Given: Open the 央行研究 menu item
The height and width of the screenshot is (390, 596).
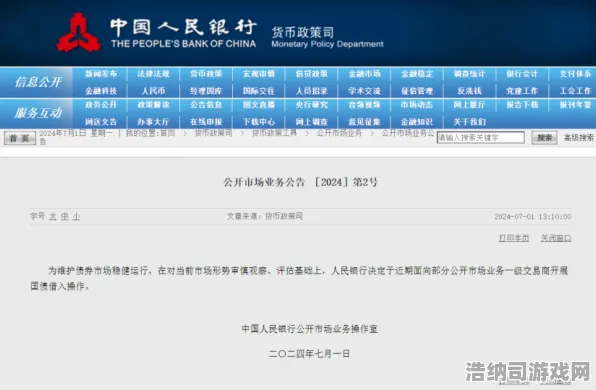Looking at the screenshot, I should [312, 105].
